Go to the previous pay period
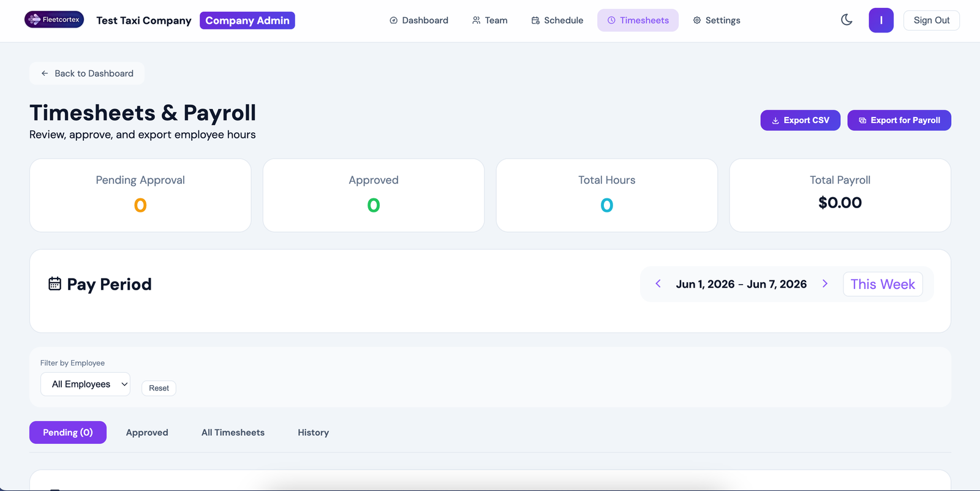Image resolution: width=980 pixels, height=491 pixels. (658, 283)
